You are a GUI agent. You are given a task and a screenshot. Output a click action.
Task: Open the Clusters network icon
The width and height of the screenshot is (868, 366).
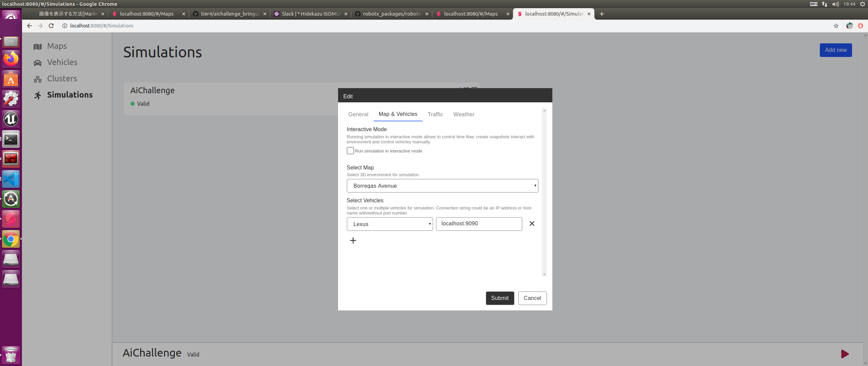(38, 79)
